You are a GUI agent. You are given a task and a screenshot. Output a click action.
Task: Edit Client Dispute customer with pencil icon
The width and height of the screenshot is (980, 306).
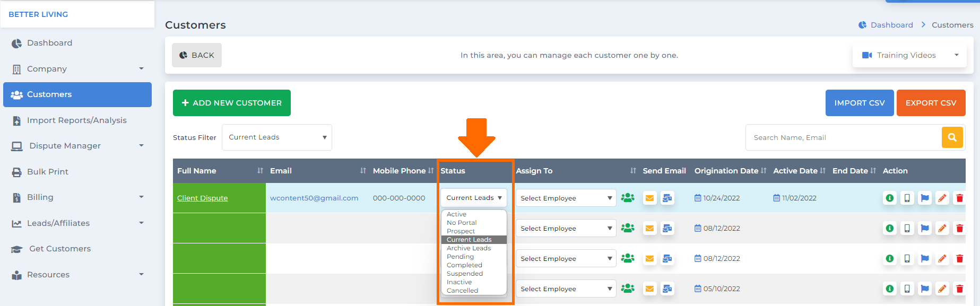[x=942, y=198]
